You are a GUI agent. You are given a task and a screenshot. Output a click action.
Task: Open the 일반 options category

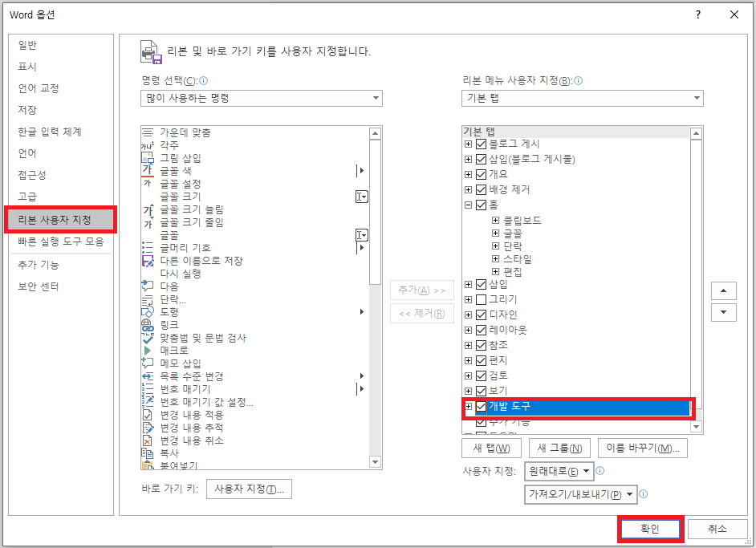tap(61, 45)
